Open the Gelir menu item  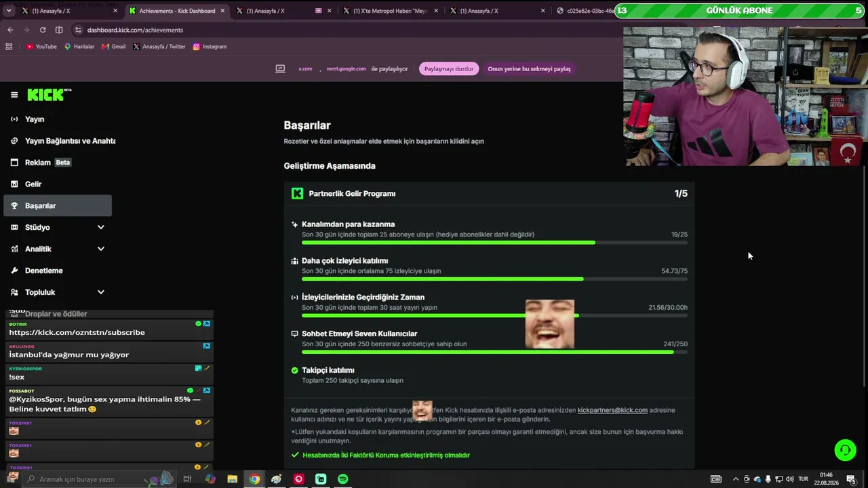[58, 184]
